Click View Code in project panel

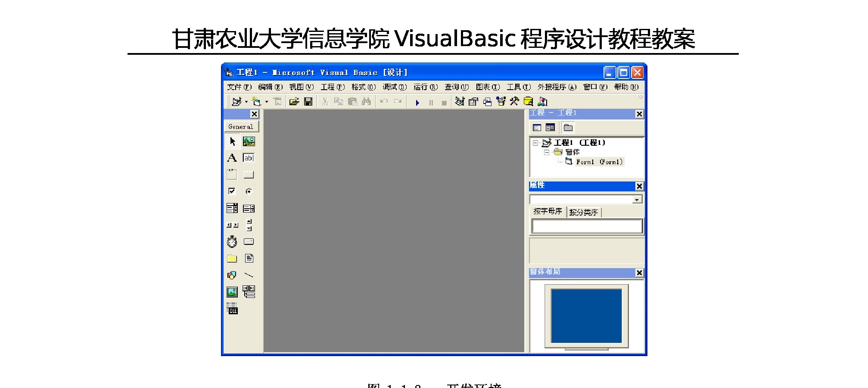pos(537,128)
